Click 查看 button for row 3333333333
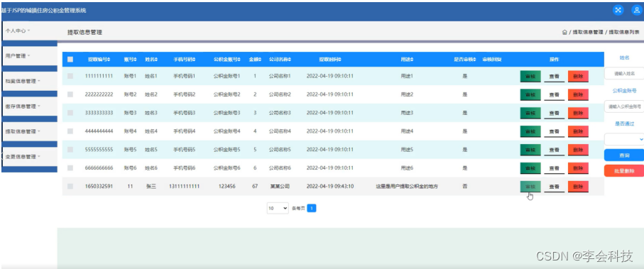 point(554,113)
